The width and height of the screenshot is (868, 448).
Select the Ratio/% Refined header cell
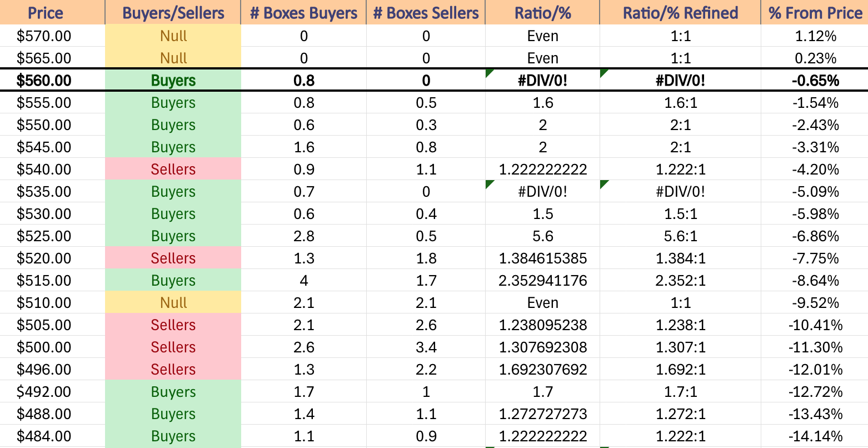tap(680, 12)
